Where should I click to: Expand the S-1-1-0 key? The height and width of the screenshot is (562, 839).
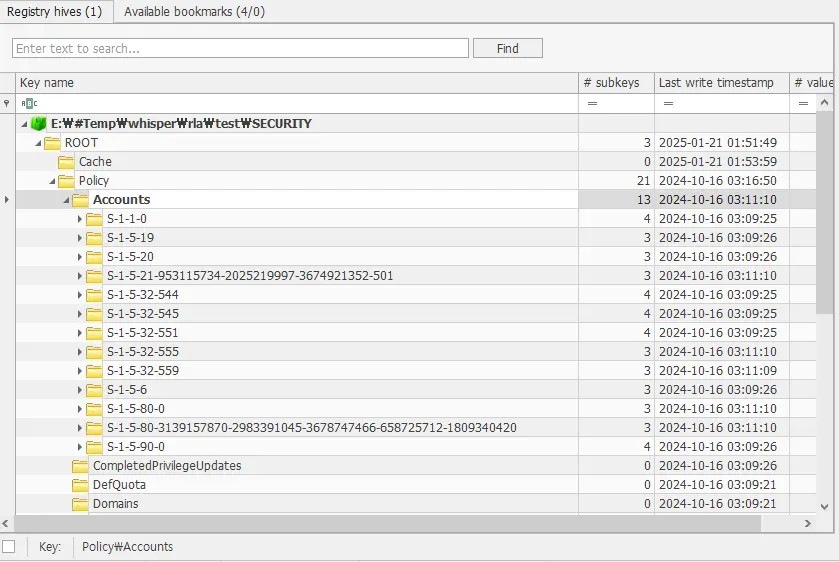(80, 219)
